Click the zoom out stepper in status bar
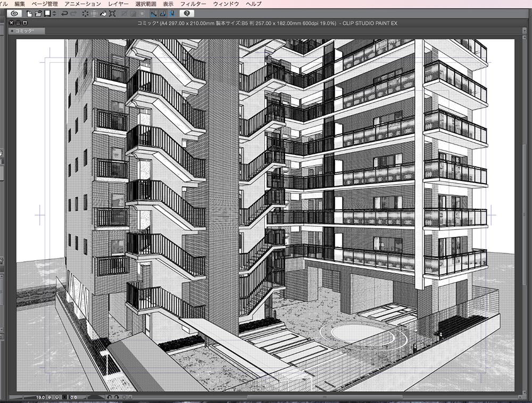Image resolution: width=532 pixels, height=403 pixels. (x=49, y=396)
